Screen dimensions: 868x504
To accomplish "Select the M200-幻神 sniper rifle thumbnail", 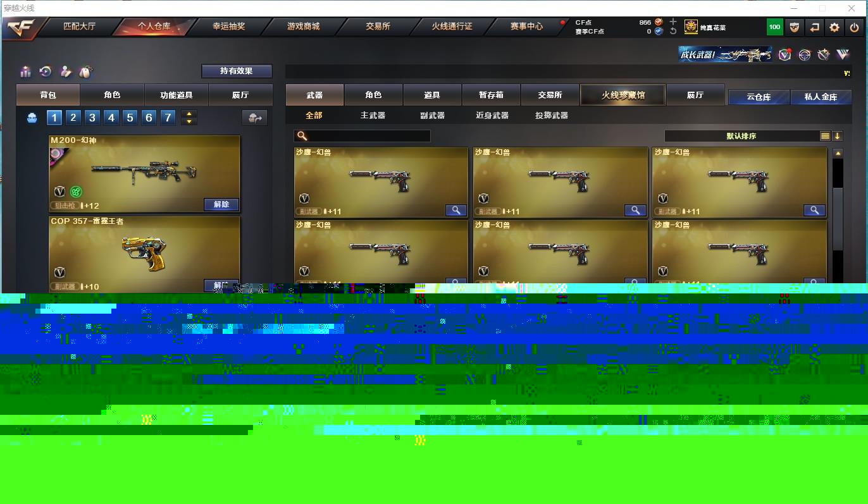I will [144, 172].
